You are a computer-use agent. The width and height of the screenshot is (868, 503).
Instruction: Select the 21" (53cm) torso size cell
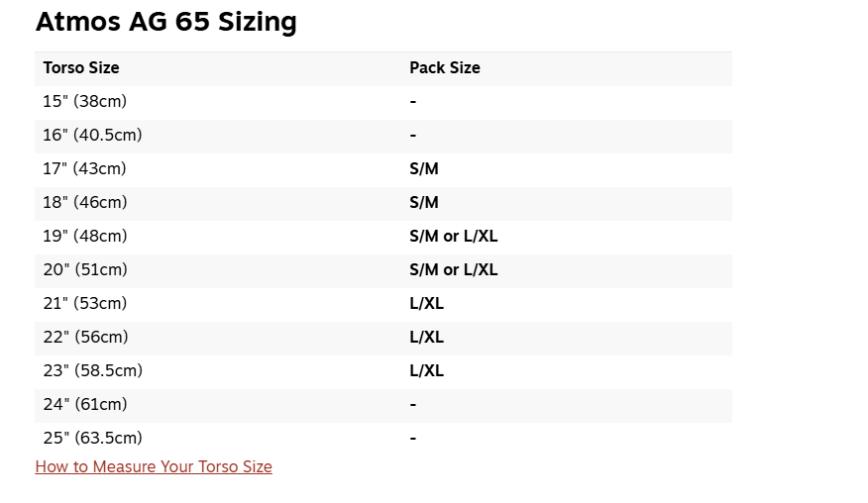coord(85,303)
